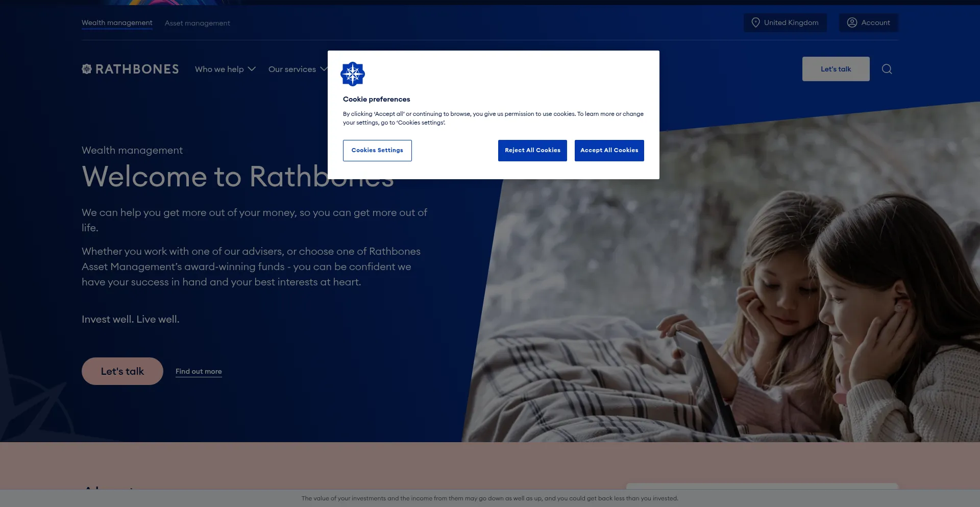The height and width of the screenshot is (507, 980).
Task: Expand the Our services dropdown chevron
Action: (x=324, y=69)
